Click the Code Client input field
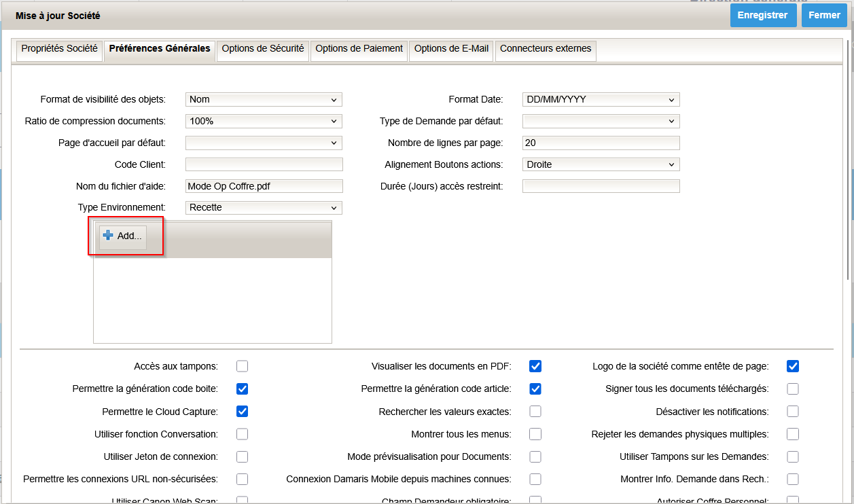854x504 pixels. 264,165
